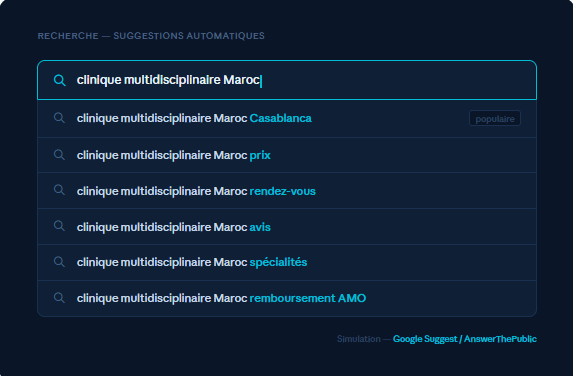This screenshot has height=376, width=573.
Task: Click the magnifier icon beside the rendez-vous suggestion
Action: click(59, 190)
